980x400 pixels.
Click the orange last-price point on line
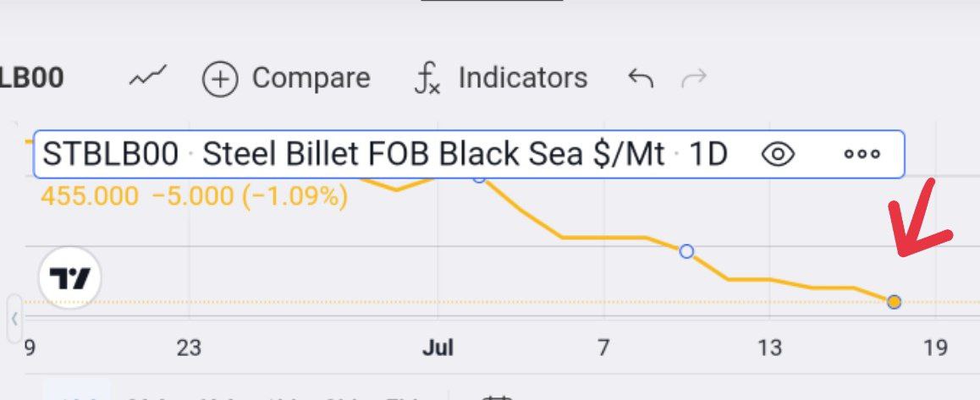click(894, 302)
